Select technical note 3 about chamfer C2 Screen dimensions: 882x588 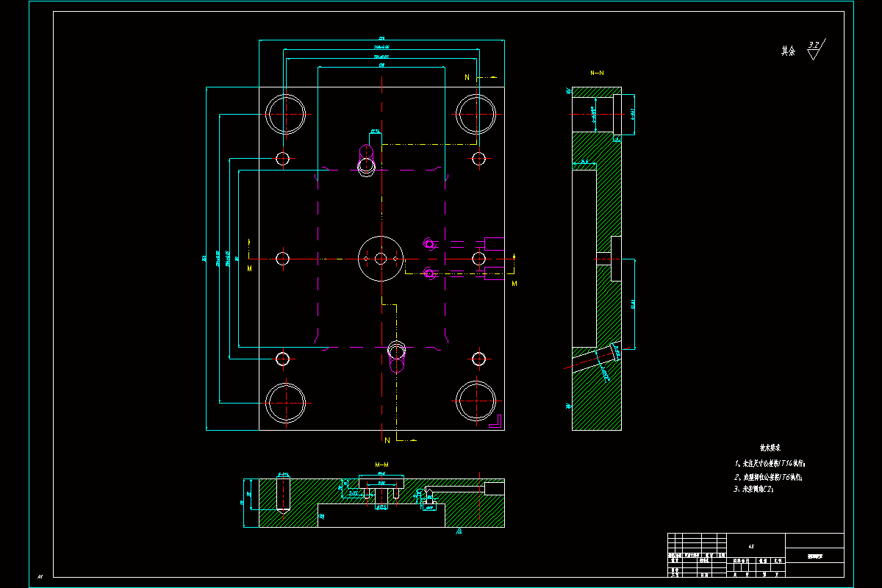753,490
